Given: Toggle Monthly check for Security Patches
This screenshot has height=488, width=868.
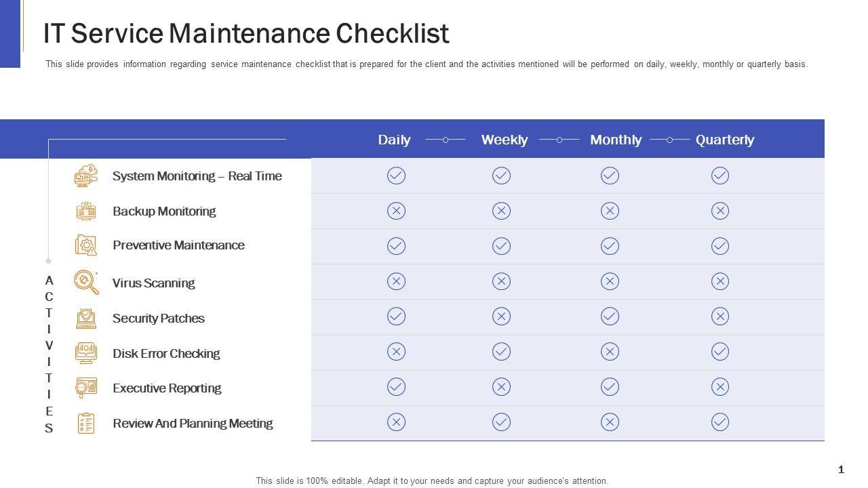Looking at the screenshot, I should [610, 317].
